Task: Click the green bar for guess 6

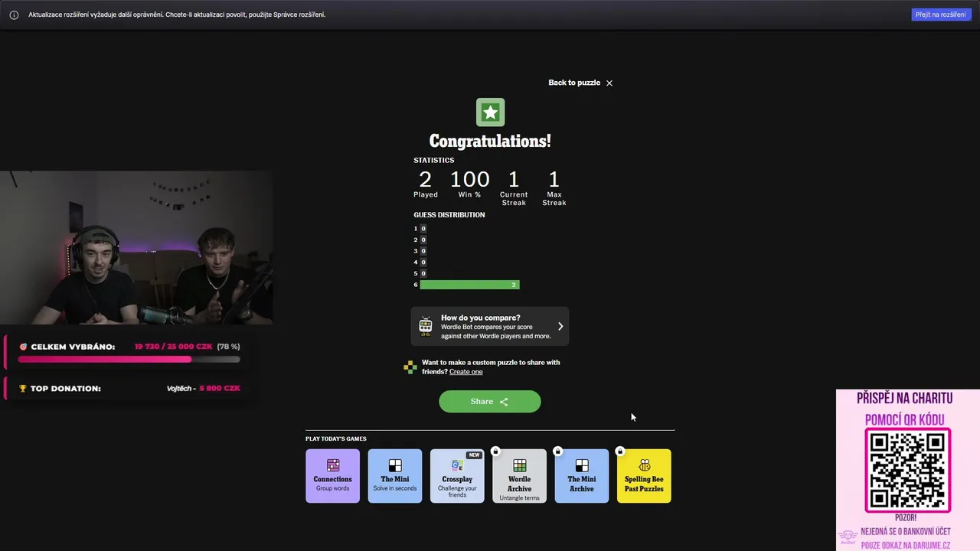Action: point(469,285)
